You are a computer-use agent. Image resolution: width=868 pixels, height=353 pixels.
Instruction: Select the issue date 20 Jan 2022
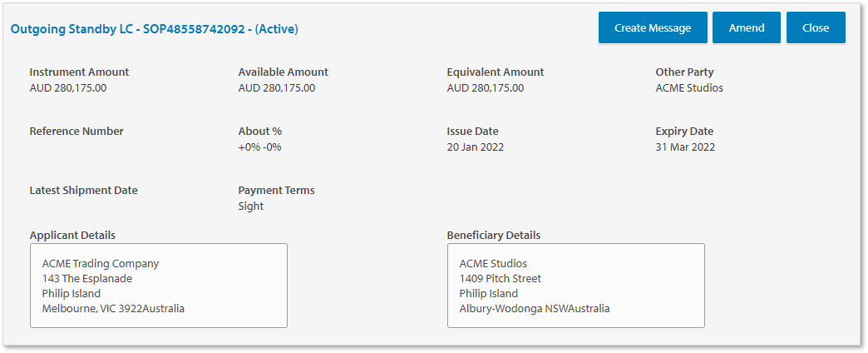click(x=475, y=147)
